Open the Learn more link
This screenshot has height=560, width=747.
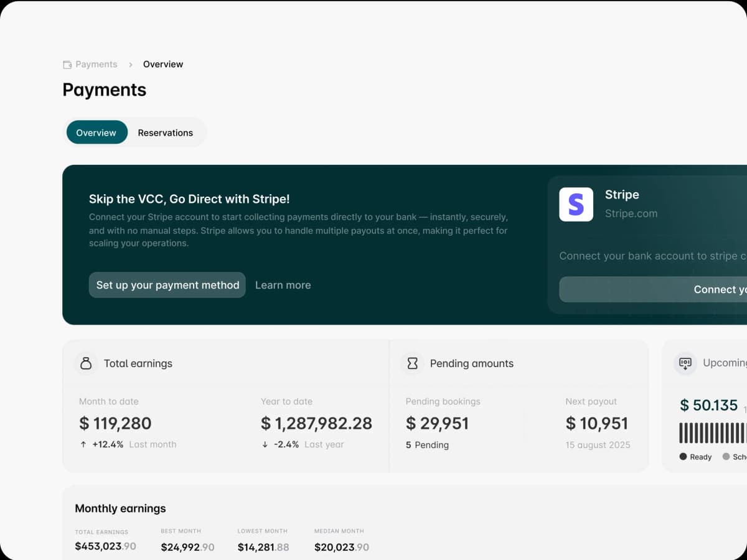pos(283,285)
